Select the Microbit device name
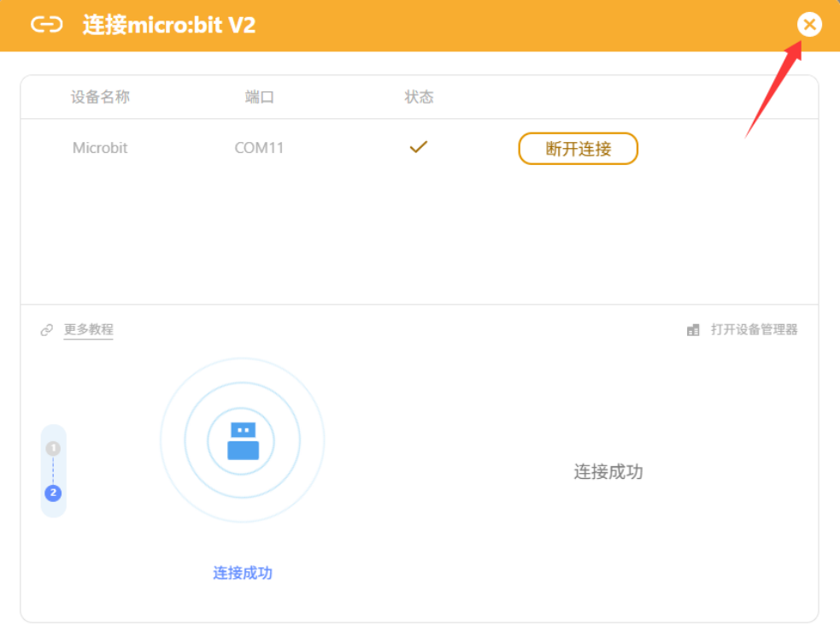The image size is (840, 626). 100,148
